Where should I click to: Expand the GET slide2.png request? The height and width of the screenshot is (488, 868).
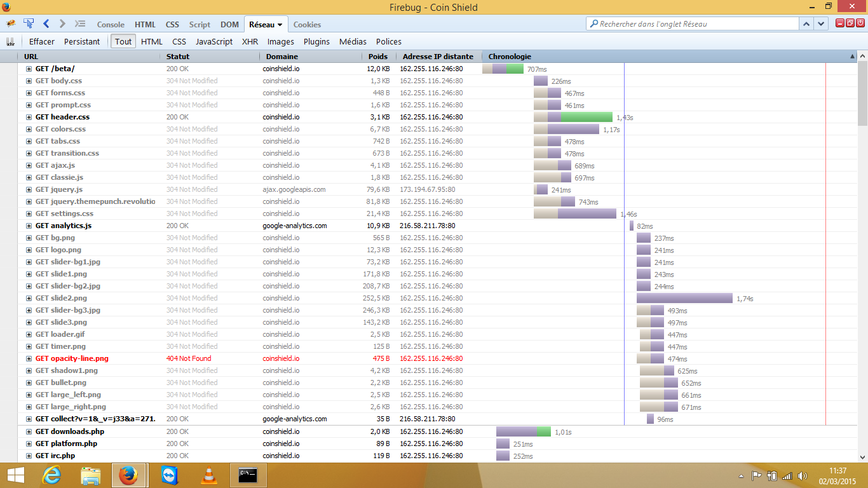pyautogui.click(x=29, y=298)
